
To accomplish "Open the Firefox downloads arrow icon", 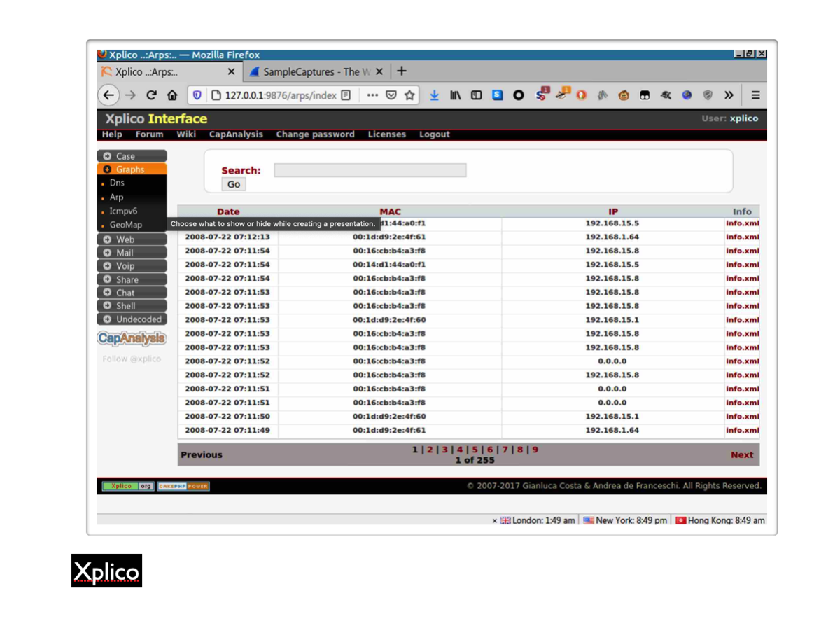I will point(434,96).
